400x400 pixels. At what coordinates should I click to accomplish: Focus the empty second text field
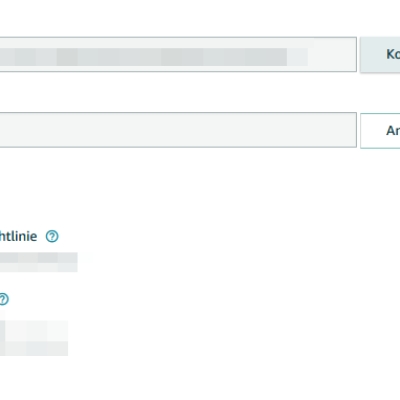coord(178,130)
